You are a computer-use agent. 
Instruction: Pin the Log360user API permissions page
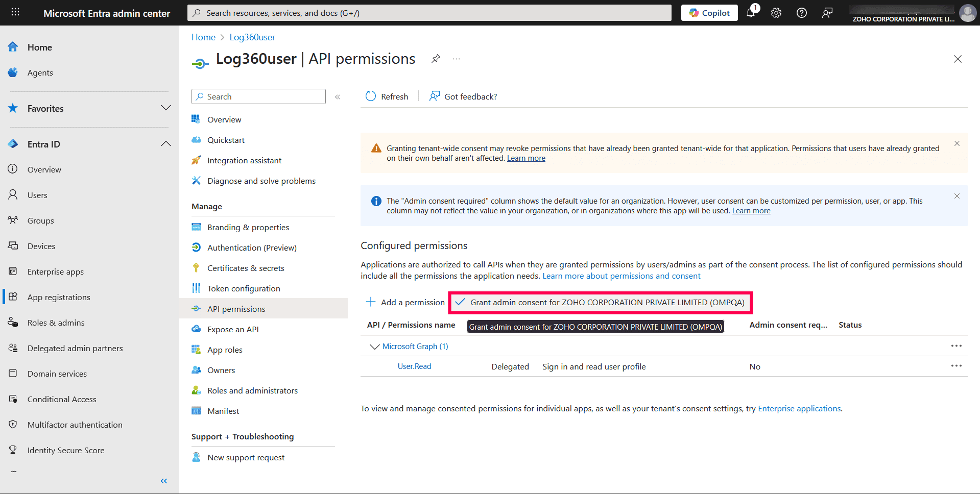pyautogui.click(x=435, y=59)
